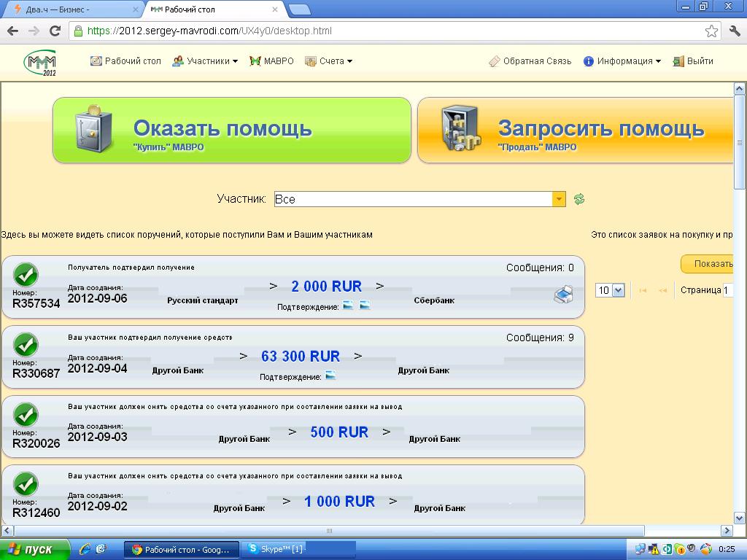Click the Участник field showing Все
This screenshot has width=747, height=560.
point(413,199)
